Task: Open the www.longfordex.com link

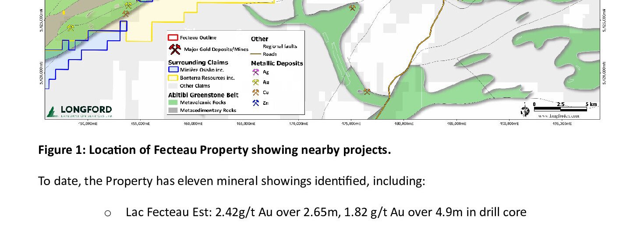Action: pyautogui.click(x=559, y=116)
